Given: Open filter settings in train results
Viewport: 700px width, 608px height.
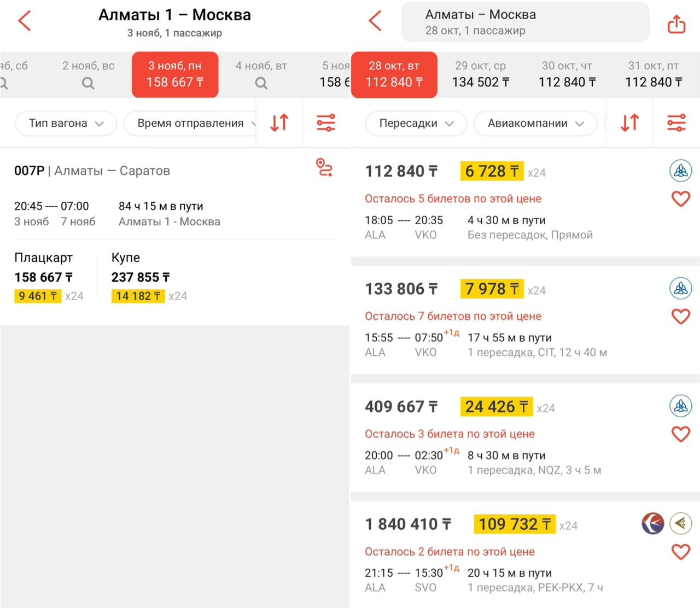Looking at the screenshot, I should (326, 123).
